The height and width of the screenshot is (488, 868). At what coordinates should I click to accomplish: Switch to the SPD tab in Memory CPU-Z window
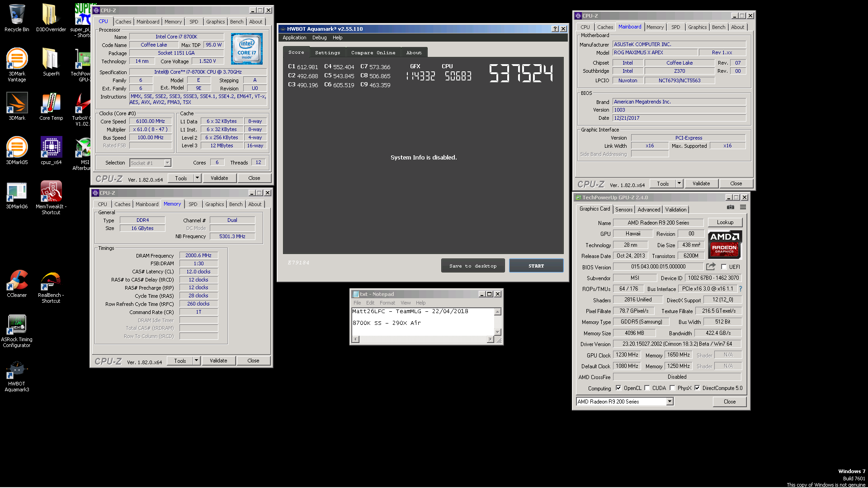pos(193,204)
